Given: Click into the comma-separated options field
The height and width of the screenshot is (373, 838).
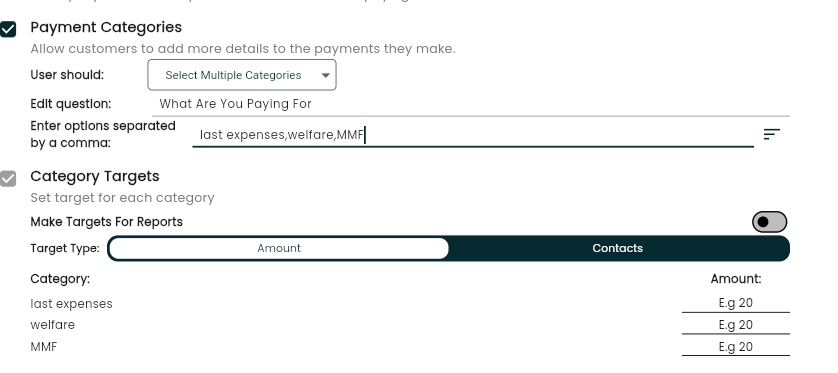Looking at the screenshot, I should 473,135.
